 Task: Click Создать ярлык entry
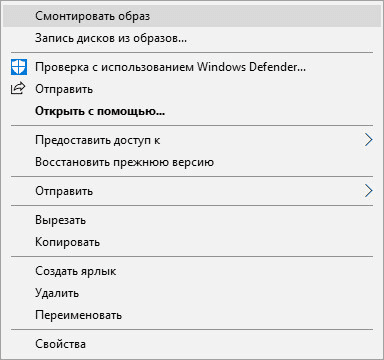coord(192,271)
